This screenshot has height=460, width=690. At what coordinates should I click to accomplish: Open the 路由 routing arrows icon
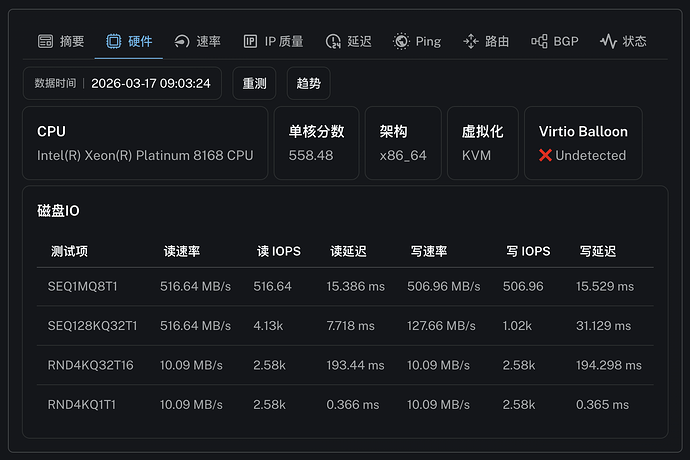pos(470,41)
